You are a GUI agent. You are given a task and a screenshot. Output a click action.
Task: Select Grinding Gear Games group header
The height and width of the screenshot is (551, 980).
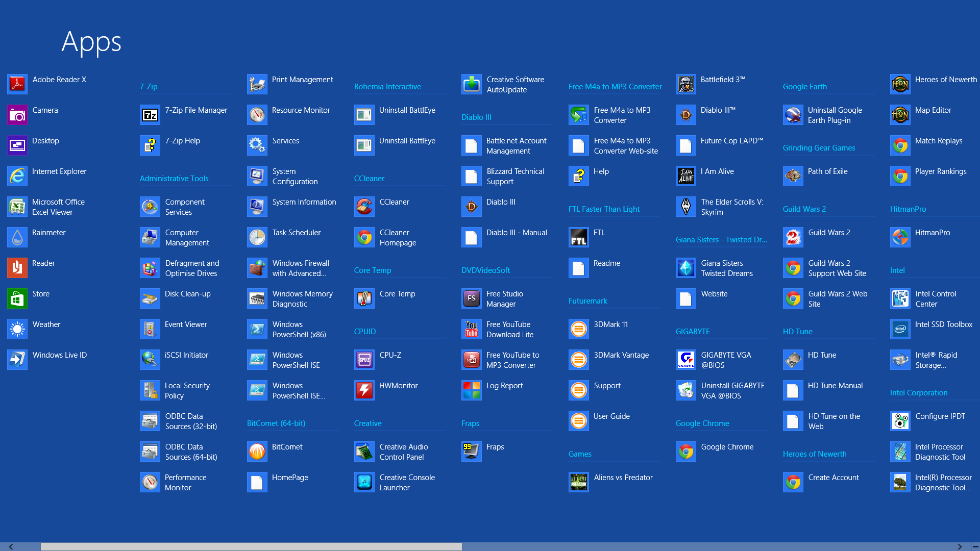click(819, 148)
